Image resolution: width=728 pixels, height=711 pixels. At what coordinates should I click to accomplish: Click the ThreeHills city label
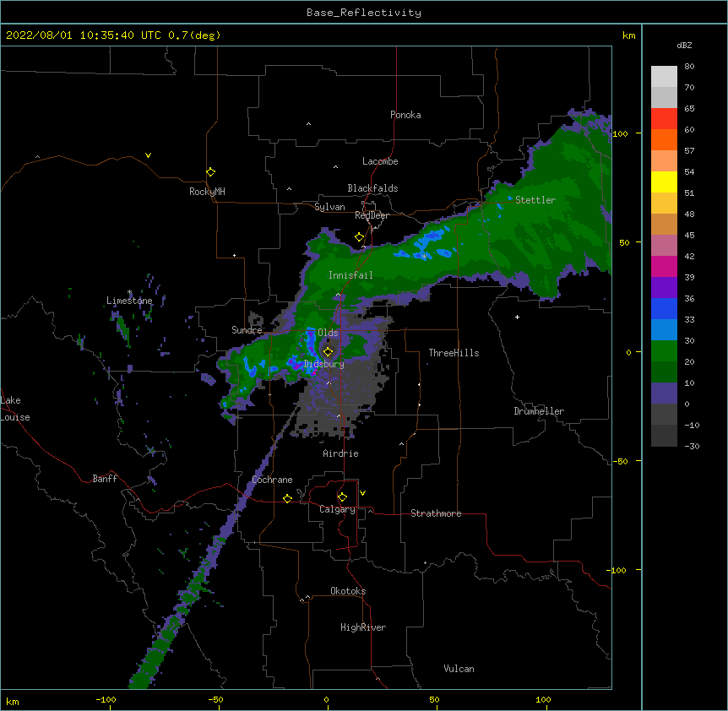click(454, 353)
